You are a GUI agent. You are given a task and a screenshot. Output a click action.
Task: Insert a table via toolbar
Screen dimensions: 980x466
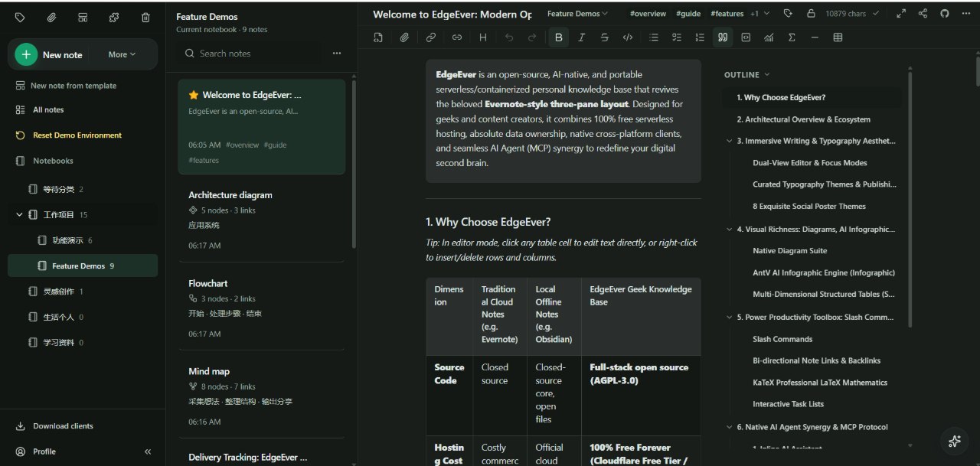(x=838, y=37)
